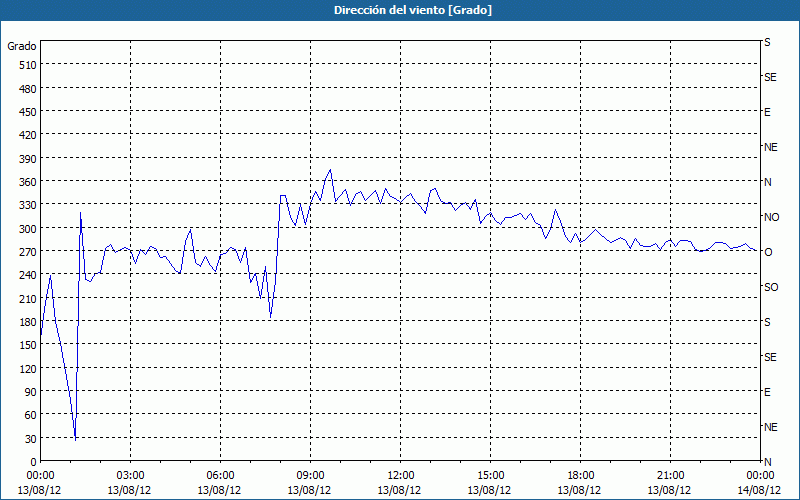Screen dimensions: 800x500
Task: Click the "Grado" axis unit label
Action: [x=22, y=46]
